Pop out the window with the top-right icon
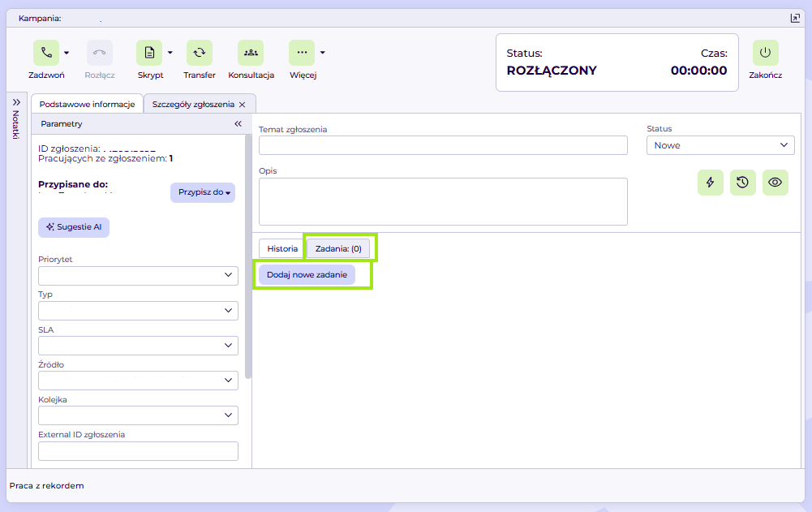The height and width of the screenshot is (512, 812). pyautogui.click(x=796, y=18)
